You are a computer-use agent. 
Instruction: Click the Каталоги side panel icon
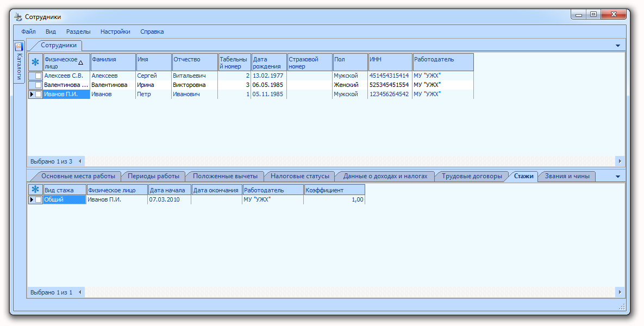[19, 47]
